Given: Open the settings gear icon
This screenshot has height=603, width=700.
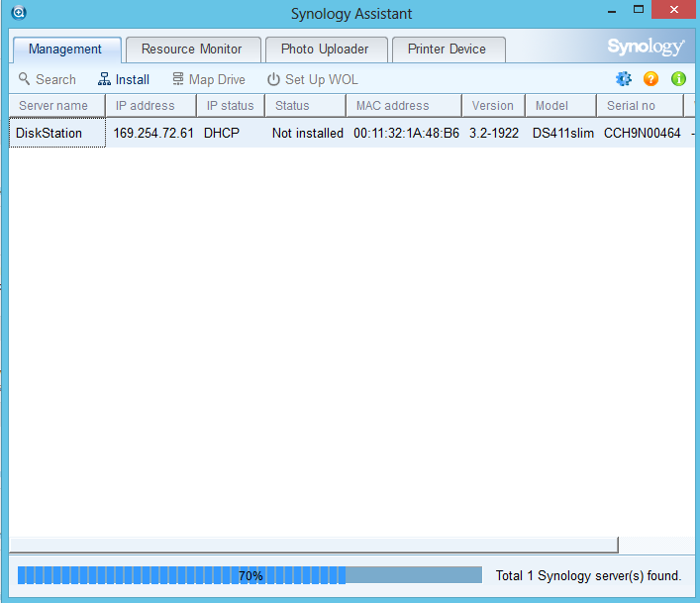Looking at the screenshot, I should tap(623, 79).
